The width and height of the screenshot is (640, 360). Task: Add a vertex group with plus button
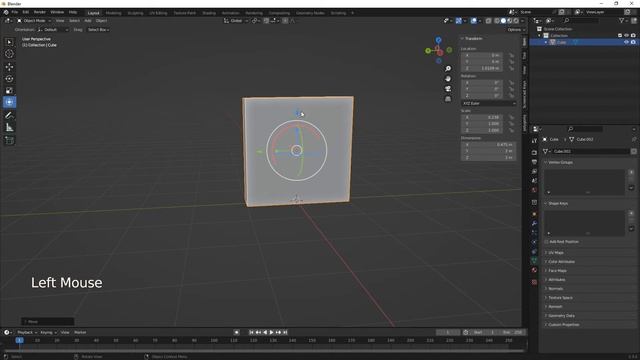631,172
